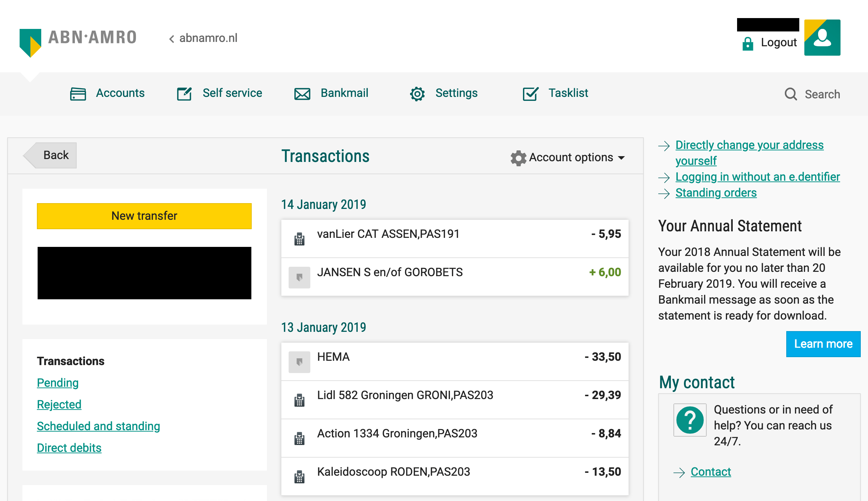Click the 14 January 2019 date heading
Image resolution: width=868 pixels, height=501 pixels.
tap(324, 205)
